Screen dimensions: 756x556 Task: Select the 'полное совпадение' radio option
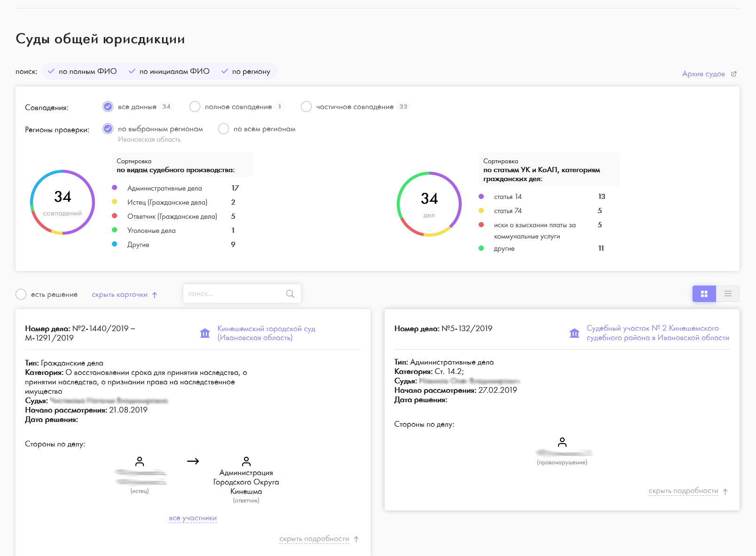click(195, 107)
